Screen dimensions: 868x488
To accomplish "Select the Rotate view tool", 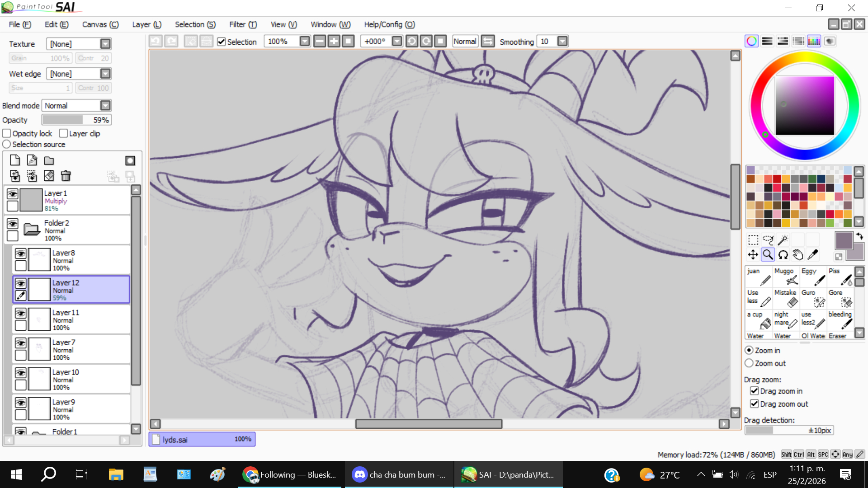I will point(783,255).
